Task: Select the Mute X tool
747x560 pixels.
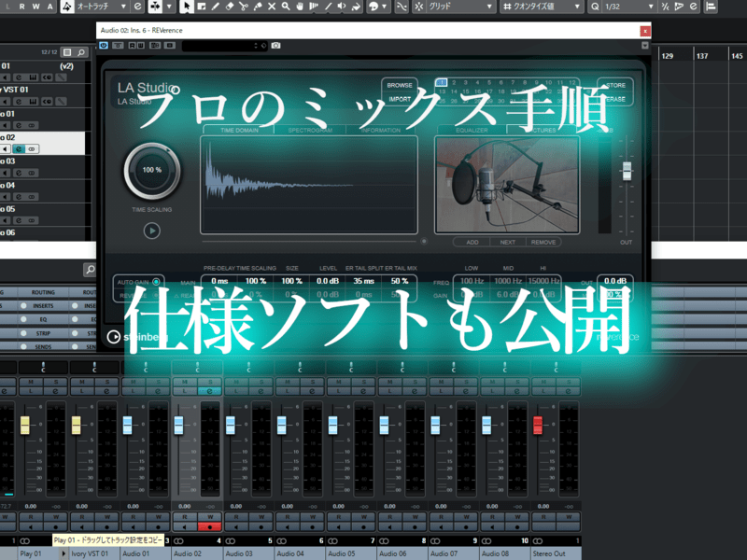Action: pyautogui.click(x=272, y=7)
